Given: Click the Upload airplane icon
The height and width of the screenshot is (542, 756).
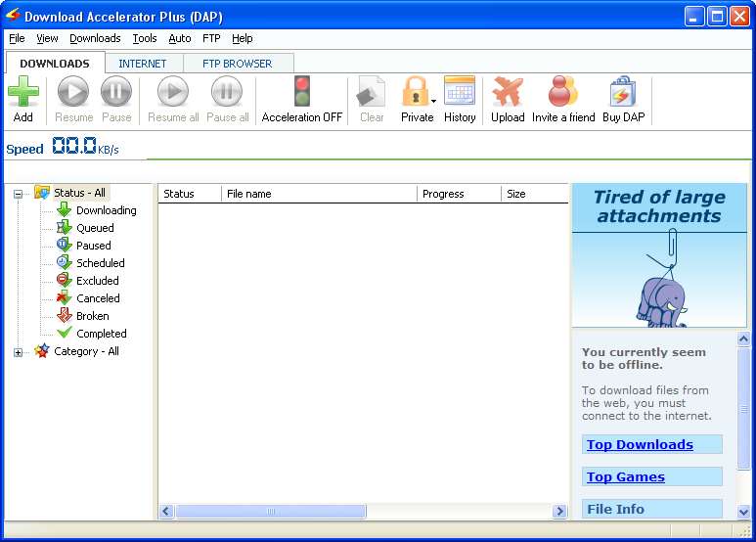Looking at the screenshot, I should [x=508, y=91].
